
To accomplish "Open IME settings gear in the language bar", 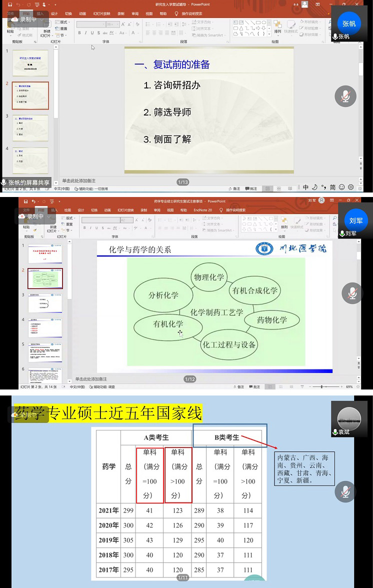I will pos(350,187).
